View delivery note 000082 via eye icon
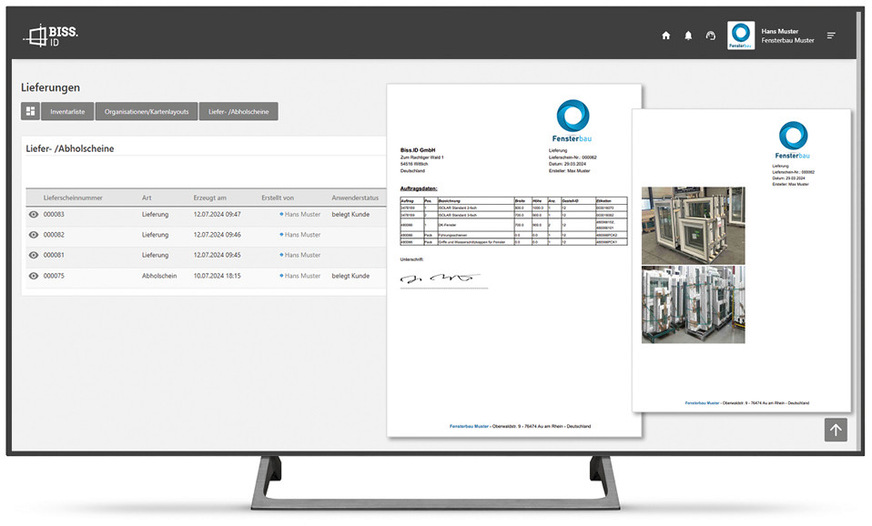The image size is (872, 526). (x=33, y=235)
